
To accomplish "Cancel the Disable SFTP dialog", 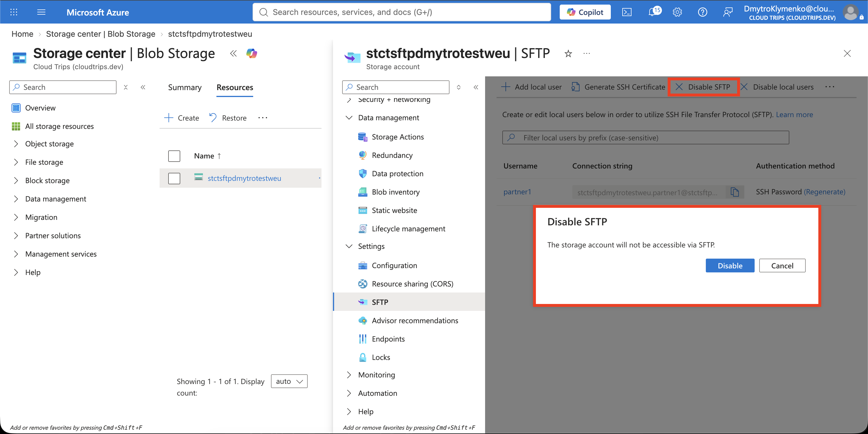I will [x=782, y=266].
